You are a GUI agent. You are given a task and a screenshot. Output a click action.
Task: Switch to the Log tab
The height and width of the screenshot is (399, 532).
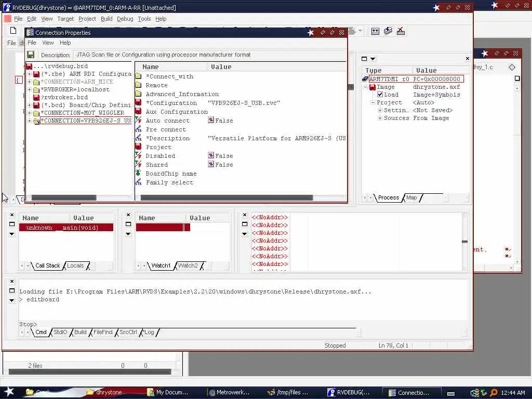pos(149,332)
